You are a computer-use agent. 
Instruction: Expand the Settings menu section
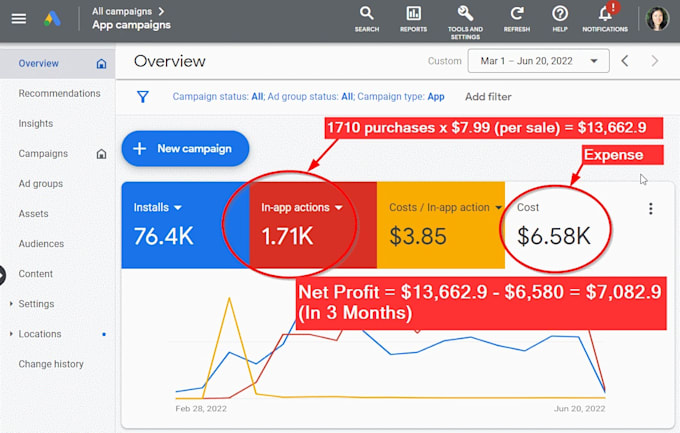[x=11, y=304]
